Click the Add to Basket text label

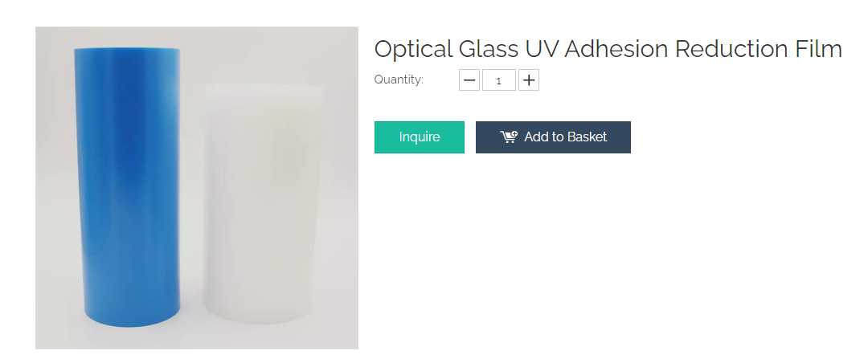[x=565, y=137]
